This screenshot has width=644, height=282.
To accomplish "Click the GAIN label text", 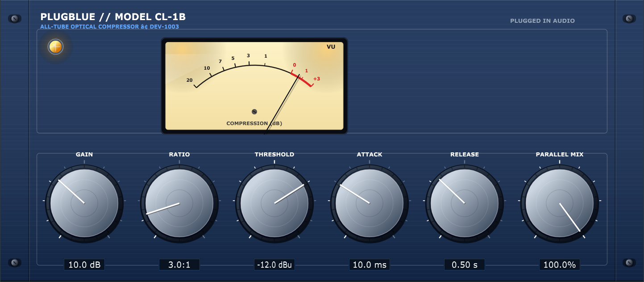I will (84, 154).
